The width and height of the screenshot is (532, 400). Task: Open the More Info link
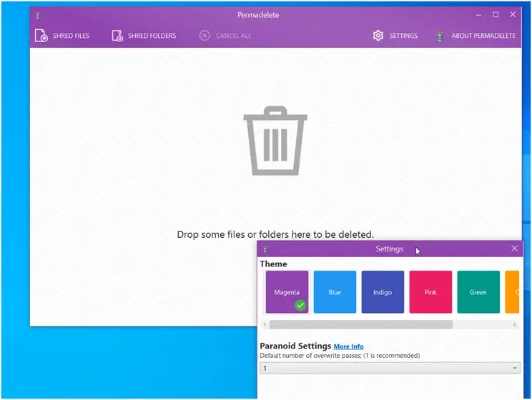[x=348, y=346]
